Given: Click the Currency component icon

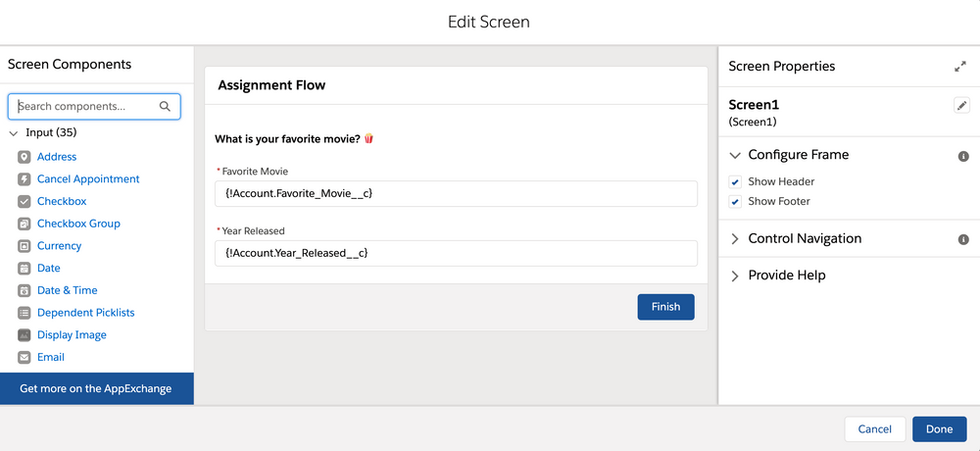Looking at the screenshot, I should pyautogui.click(x=24, y=246).
